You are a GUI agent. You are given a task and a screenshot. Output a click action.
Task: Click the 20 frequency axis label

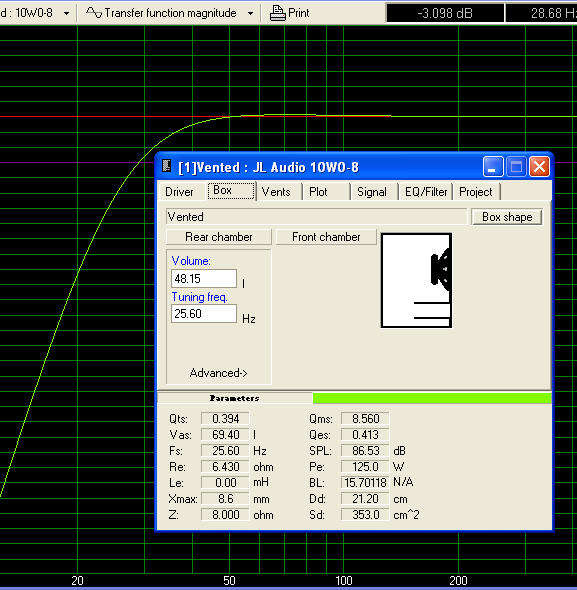(x=78, y=581)
